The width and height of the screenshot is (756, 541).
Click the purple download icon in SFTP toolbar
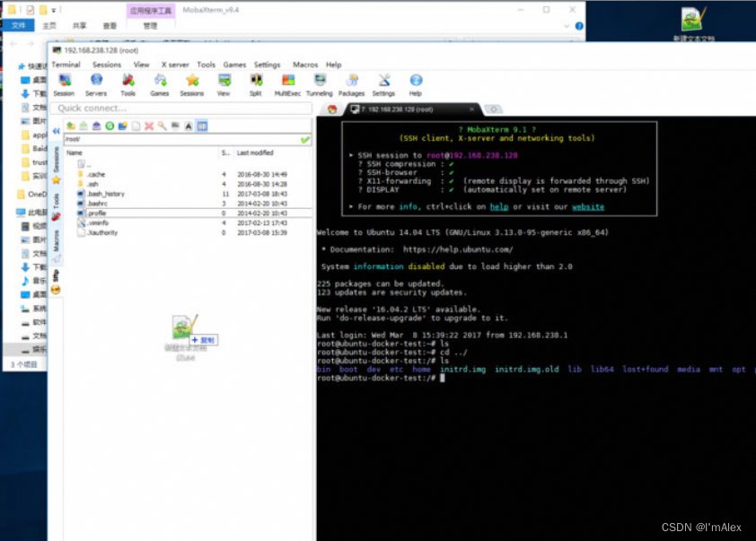coord(97,127)
